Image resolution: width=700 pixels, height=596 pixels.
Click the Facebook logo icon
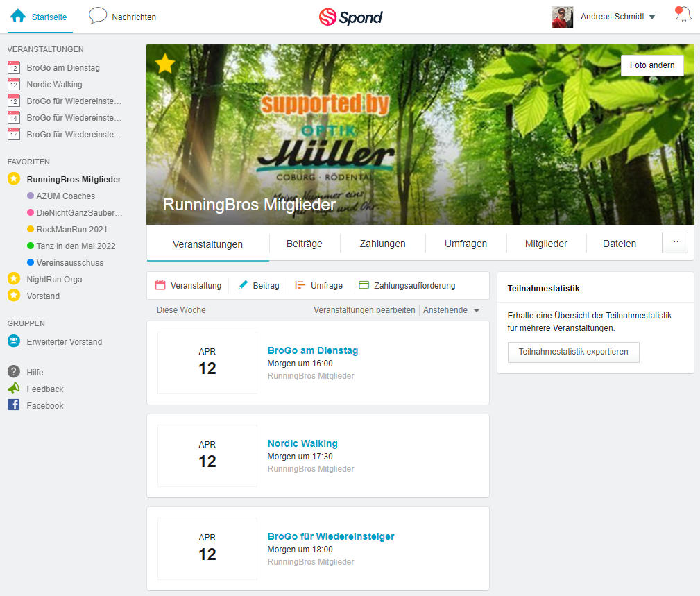pyautogui.click(x=14, y=405)
